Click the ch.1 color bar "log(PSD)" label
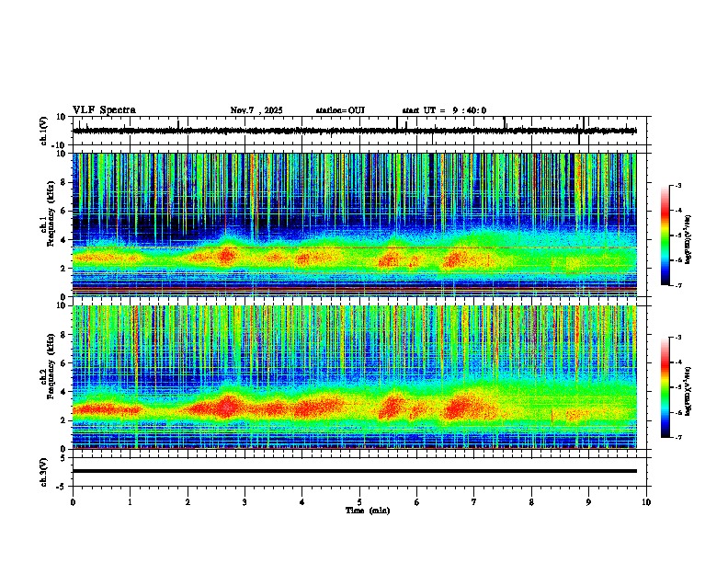 (x=688, y=239)
